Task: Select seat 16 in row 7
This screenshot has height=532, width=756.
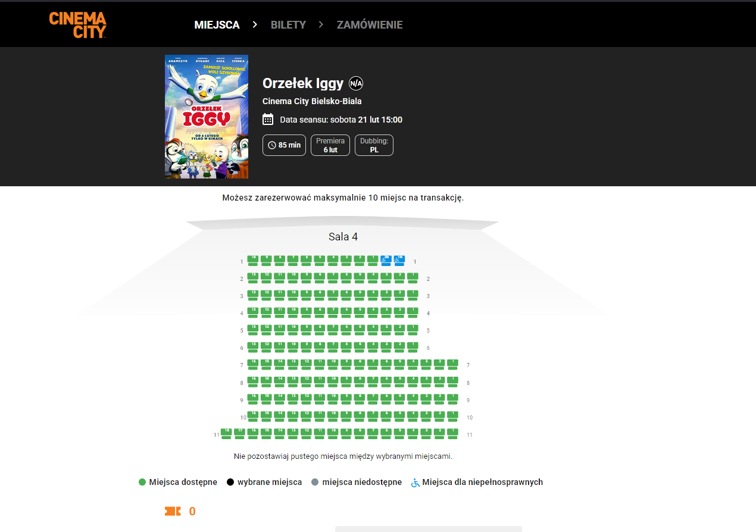Action: (x=253, y=364)
